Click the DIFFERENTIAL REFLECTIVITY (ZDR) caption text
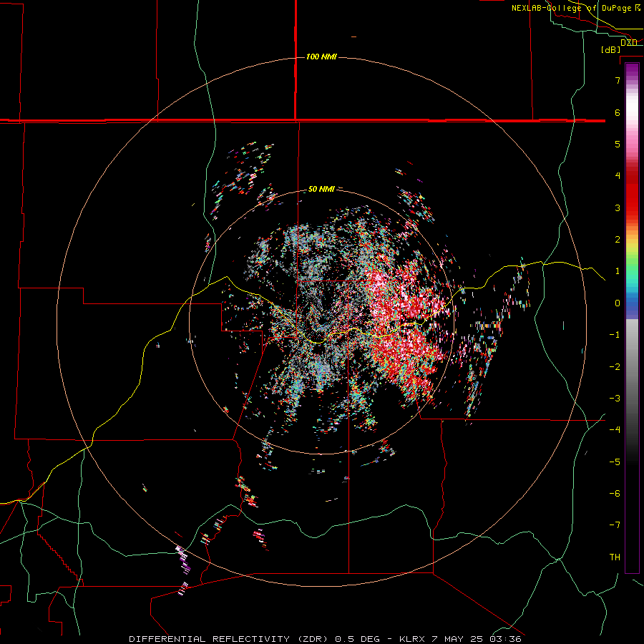 coord(229,639)
